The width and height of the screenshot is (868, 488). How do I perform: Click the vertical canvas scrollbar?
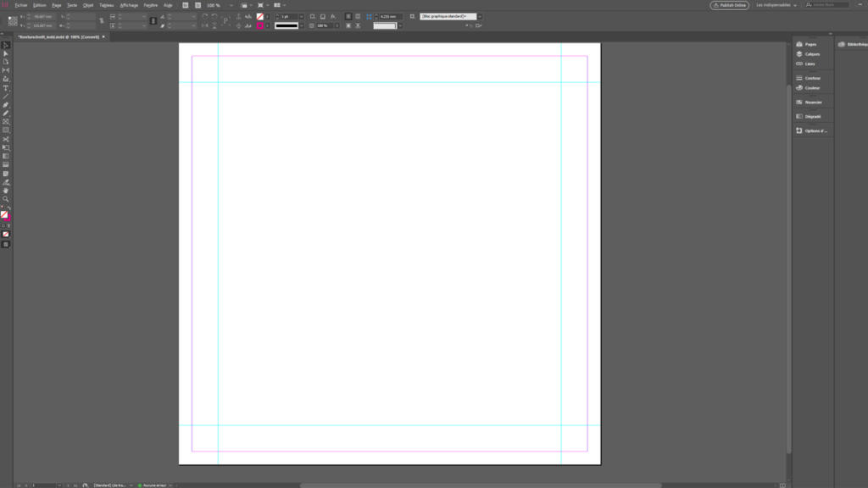pyautogui.click(x=788, y=269)
